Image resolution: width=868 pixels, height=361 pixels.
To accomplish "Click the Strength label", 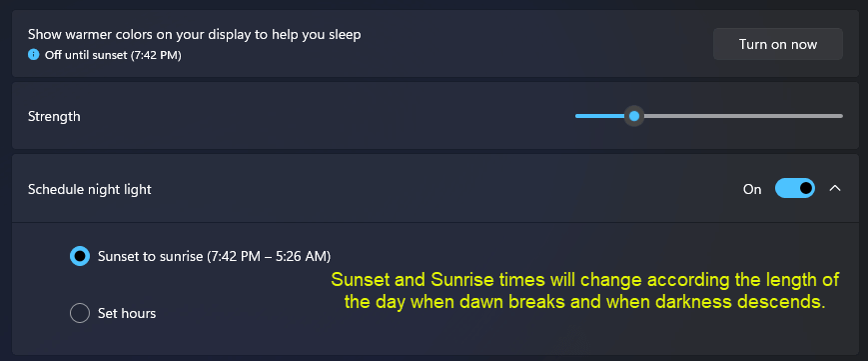I will [x=54, y=116].
